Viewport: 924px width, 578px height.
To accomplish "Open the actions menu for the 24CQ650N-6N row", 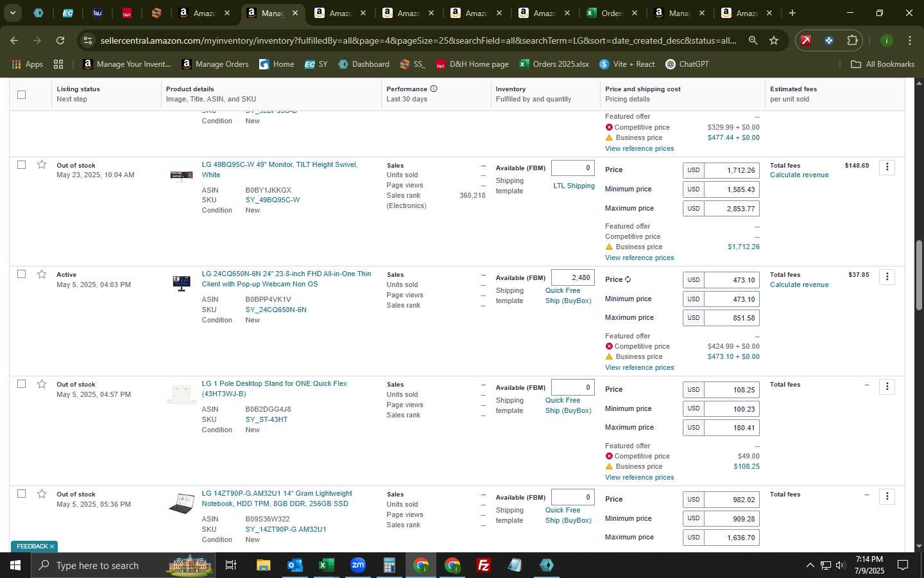I will pos(887,277).
